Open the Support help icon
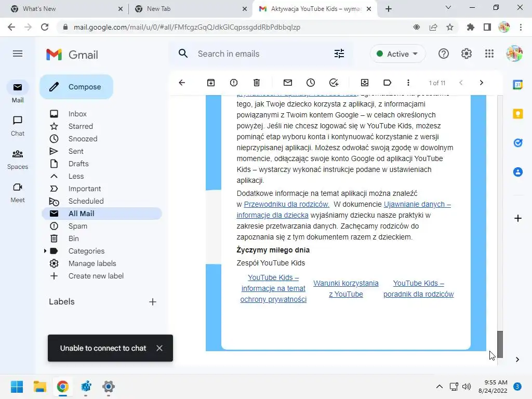The height and width of the screenshot is (399, 532). coord(444,54)
